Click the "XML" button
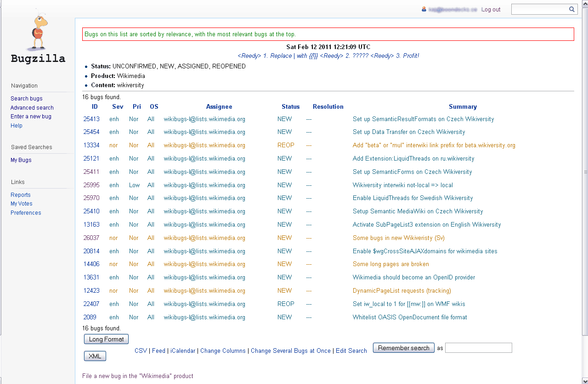The image size is (588, 384). 95,356
